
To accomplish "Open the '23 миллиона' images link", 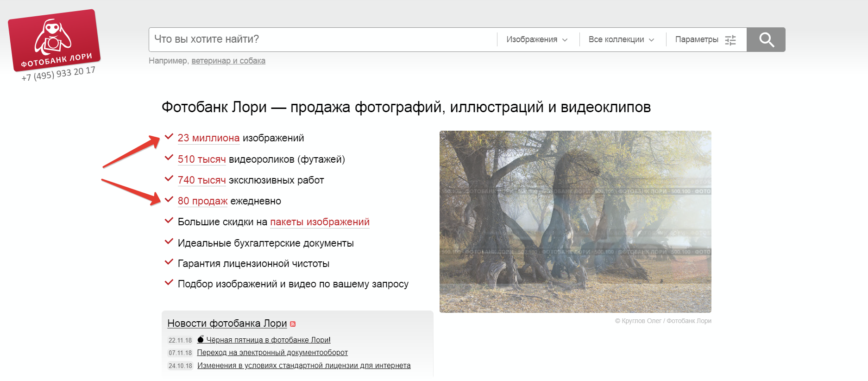I will click(208, 138).
